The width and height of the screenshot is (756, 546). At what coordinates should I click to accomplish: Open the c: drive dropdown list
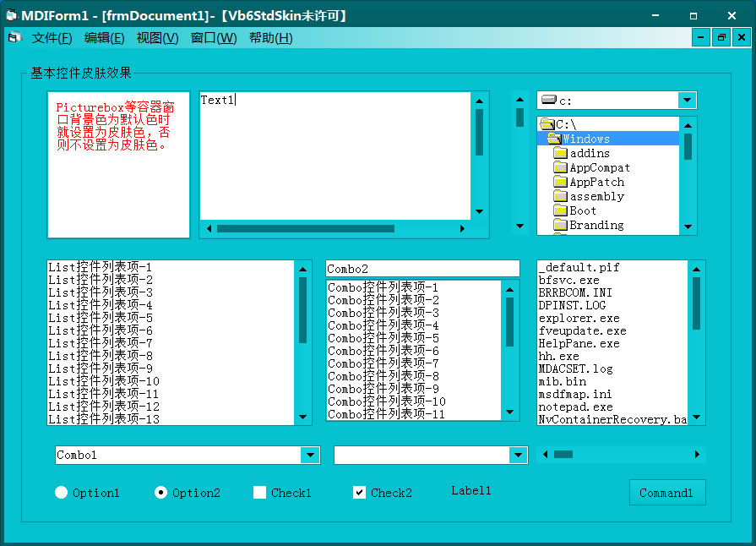click(x=687, y=101)
